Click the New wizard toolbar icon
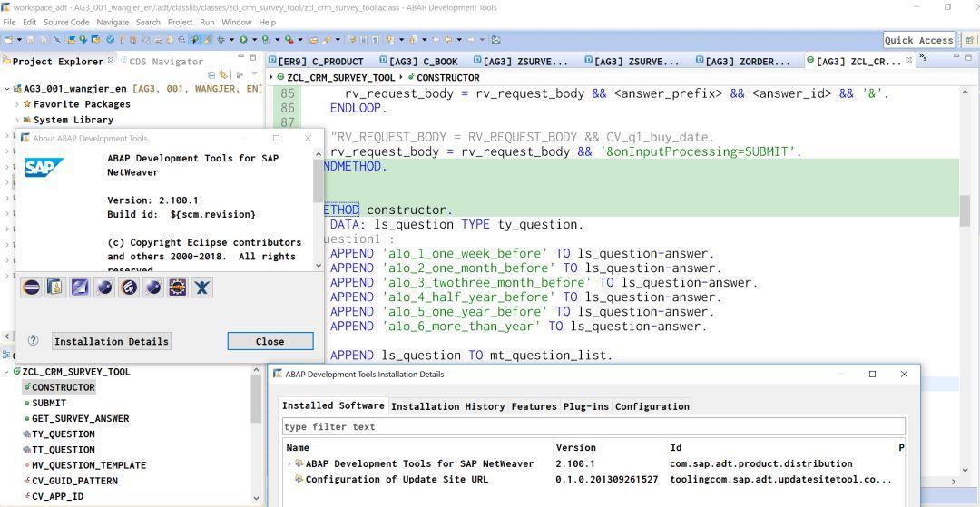Image resolution: width=980 pixels, height=507 pixels. point(9,39)
